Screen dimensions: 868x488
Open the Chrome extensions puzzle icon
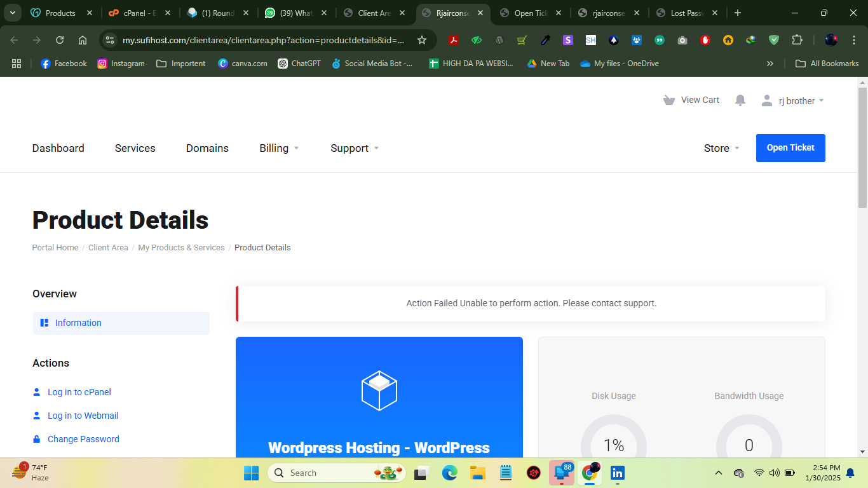[x=797, y=40]
